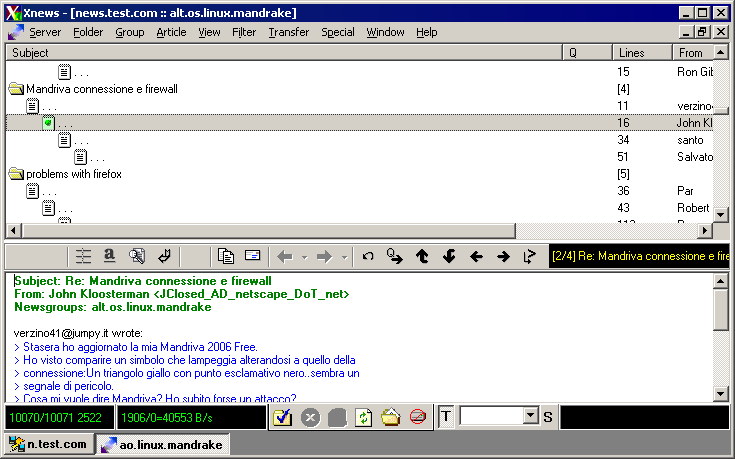Screen dimensions: 735x459
Task: Click the article icon in the 51-line row
Action: (80, 157)
